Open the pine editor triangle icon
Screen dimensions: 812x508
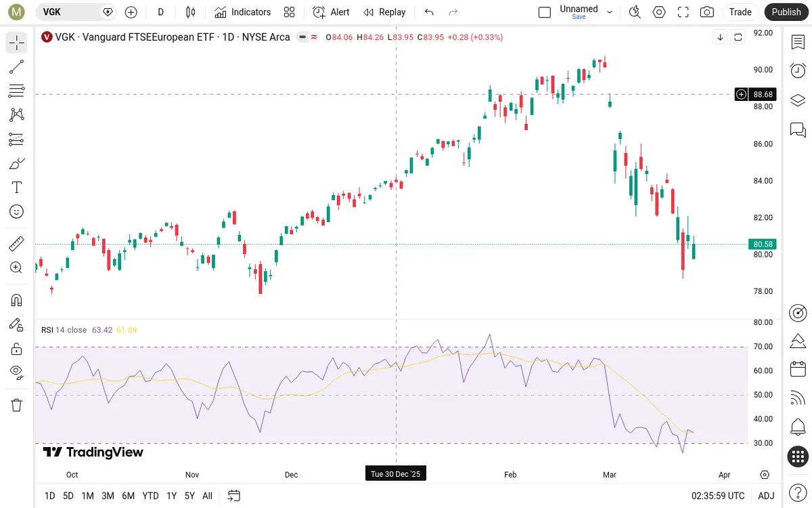click(x=798, y=341)
